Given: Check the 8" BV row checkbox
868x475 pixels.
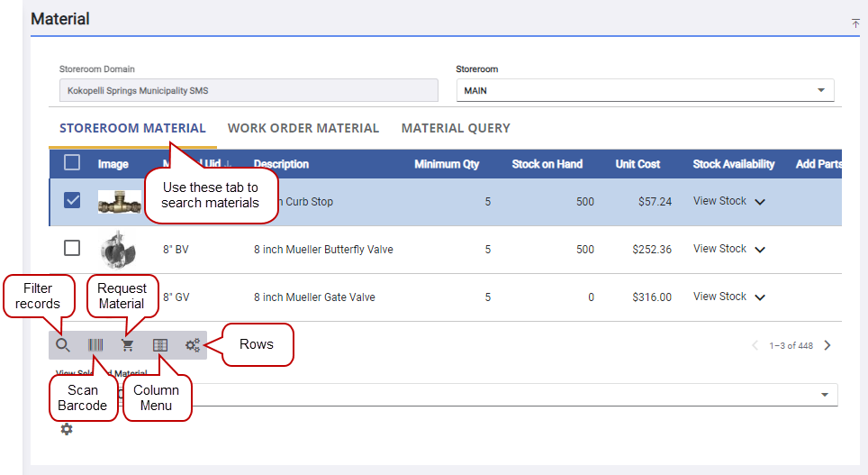Looking at the screenshot, I should click(72, 249).
